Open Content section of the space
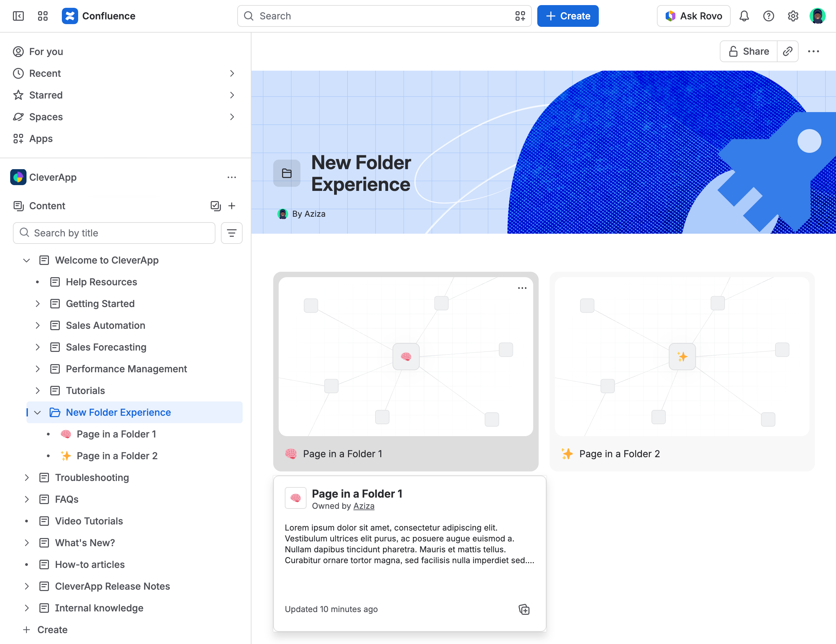 point(47,206)
